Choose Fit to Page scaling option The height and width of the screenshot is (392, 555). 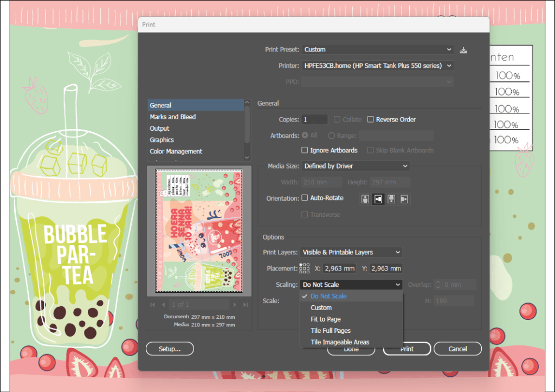[x=325, y=319]
